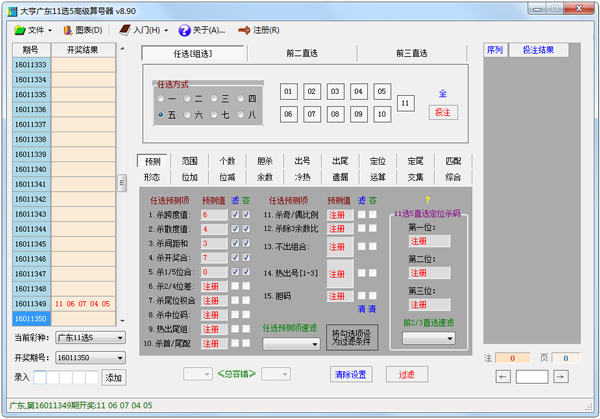
Task: Select number 01 button
Action: 288,91
